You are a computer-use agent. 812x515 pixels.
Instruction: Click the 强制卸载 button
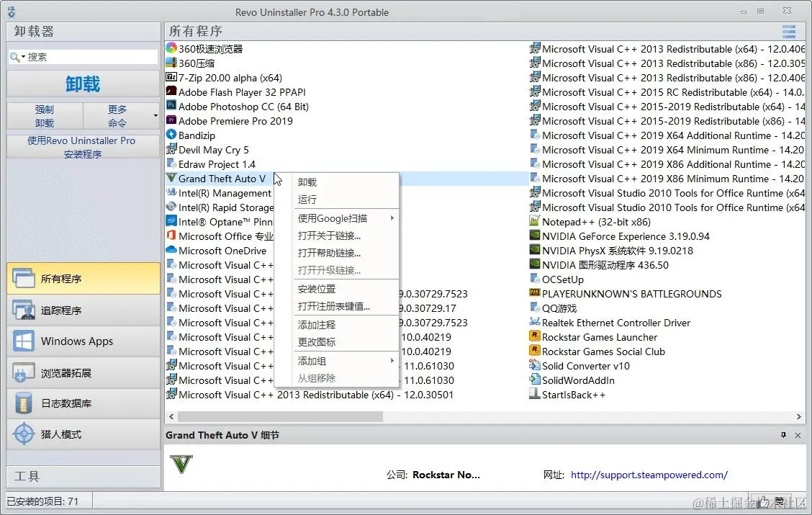[45, 116]
